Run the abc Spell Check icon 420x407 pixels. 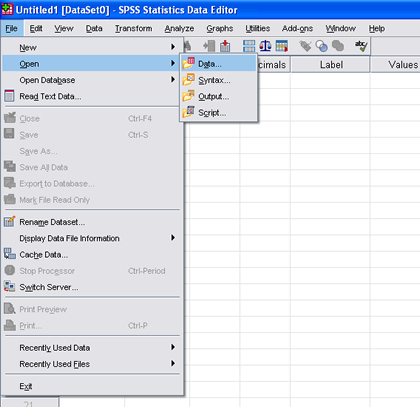(361, 46)
